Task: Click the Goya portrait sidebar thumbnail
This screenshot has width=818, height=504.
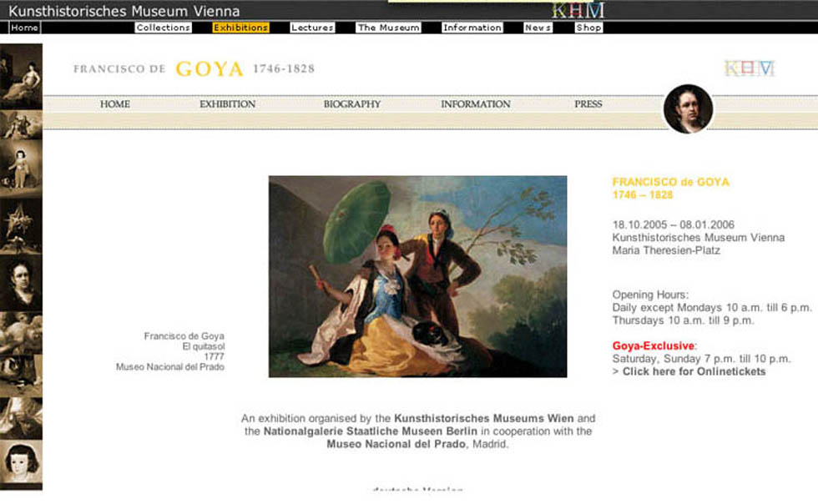Action: (21, 284)
